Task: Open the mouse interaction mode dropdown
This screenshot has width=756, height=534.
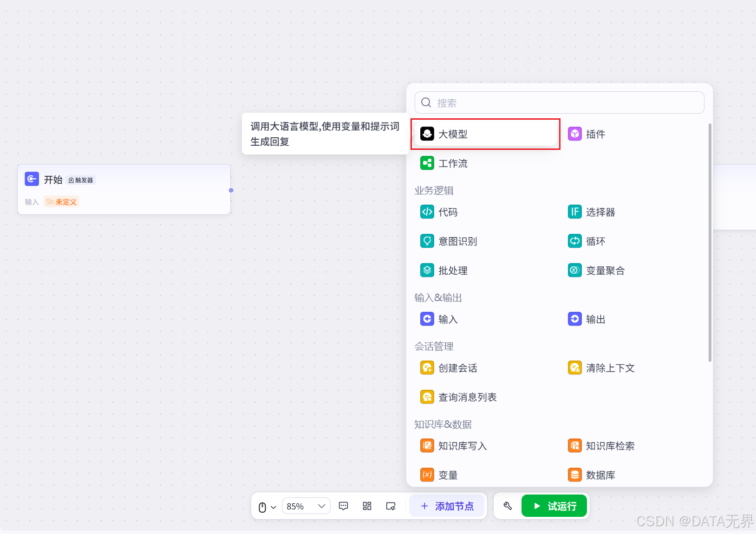Action: point(267,507)
